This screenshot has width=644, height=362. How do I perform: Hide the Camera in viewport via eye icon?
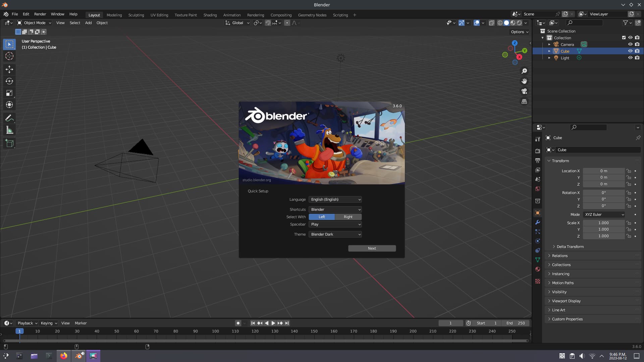[x=630, y=44]
